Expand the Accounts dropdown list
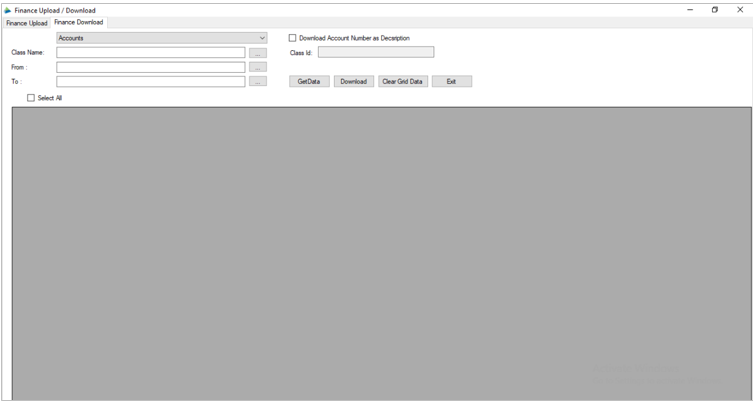Screen dimensions: 753x402 click(262, 38)
